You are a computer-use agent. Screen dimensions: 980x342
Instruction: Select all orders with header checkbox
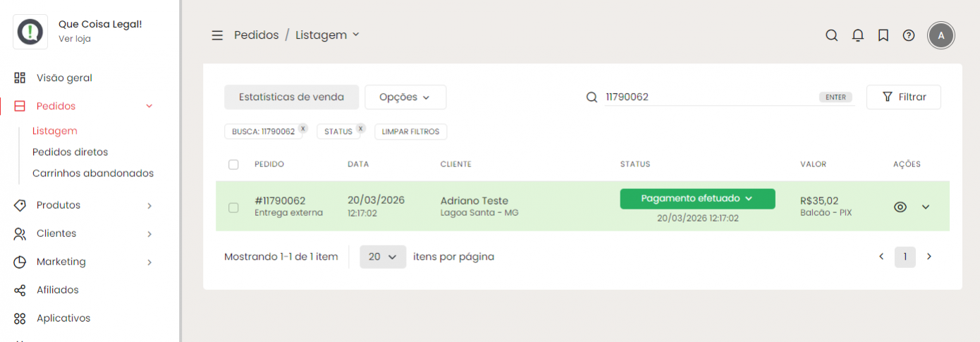click(x=233, y=164)
